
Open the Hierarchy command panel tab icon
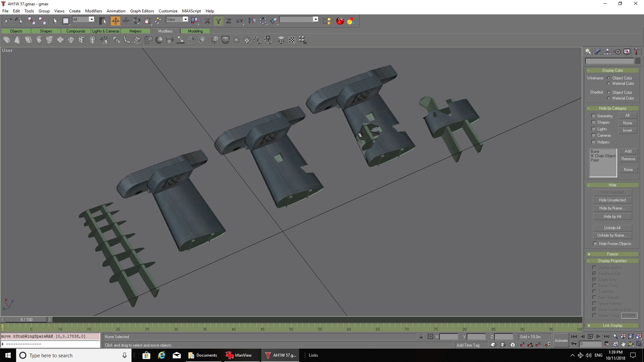click(x=607, y=52)
